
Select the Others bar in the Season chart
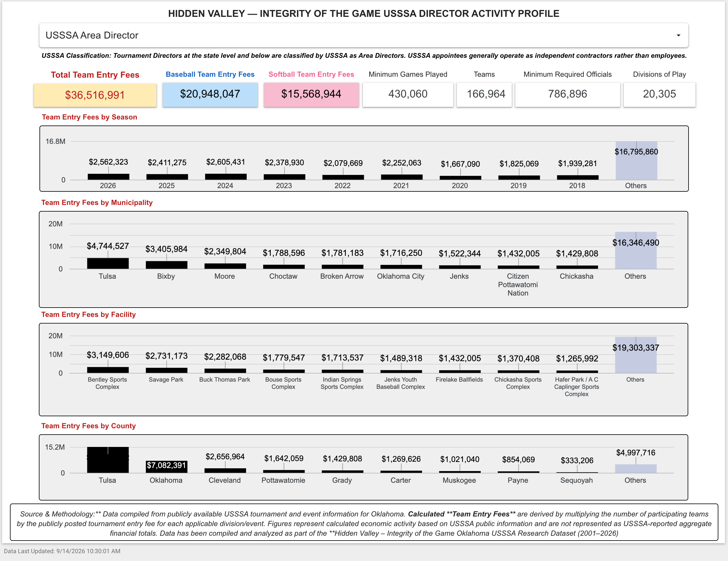click(636, 161)
